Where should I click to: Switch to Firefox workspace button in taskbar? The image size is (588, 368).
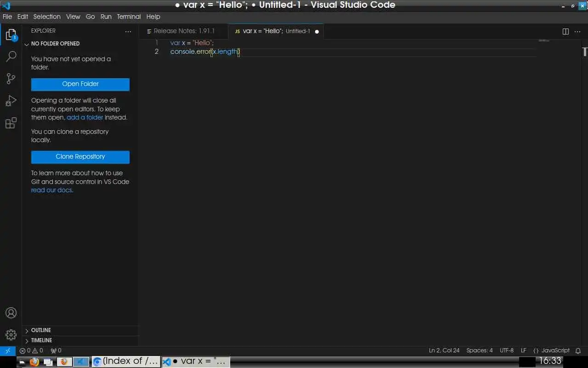click(64, 362)
